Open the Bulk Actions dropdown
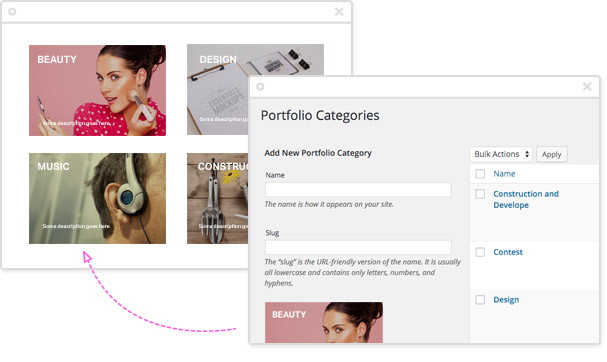The width and height of the screenshot is (607, 362). 501,154
